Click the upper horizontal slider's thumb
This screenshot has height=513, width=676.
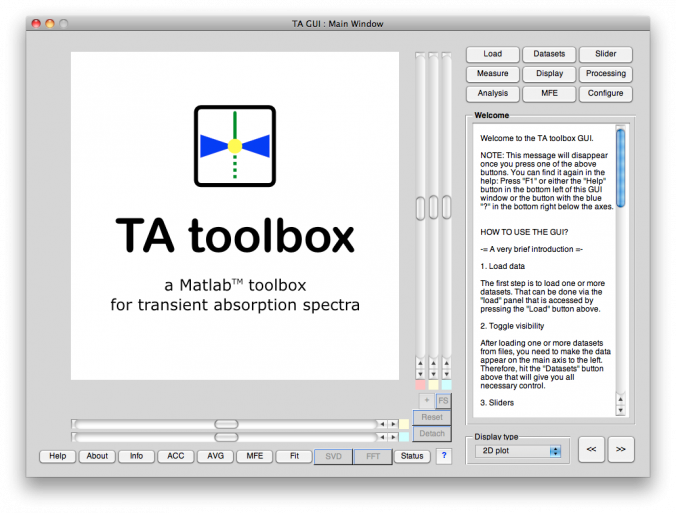click(x=226, y=424)
